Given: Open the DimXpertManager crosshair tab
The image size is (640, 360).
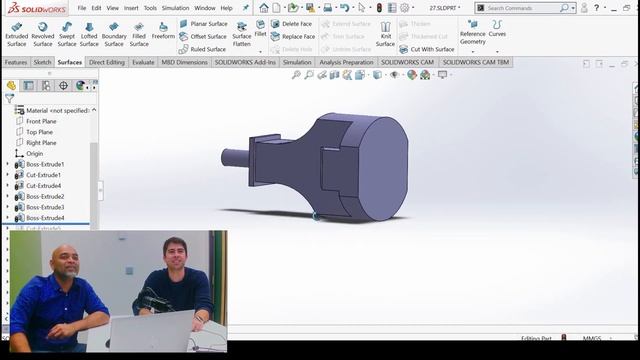Looking at the screenshot, I should [63, 85].
